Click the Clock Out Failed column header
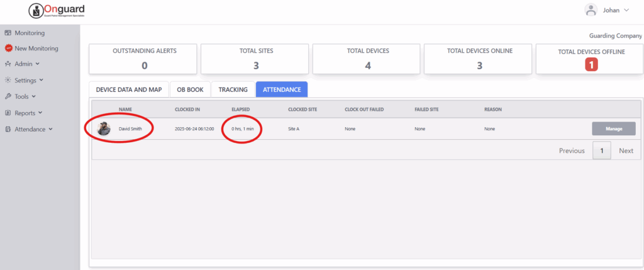Viewport: 644px width, 270px height. (364, 110)
